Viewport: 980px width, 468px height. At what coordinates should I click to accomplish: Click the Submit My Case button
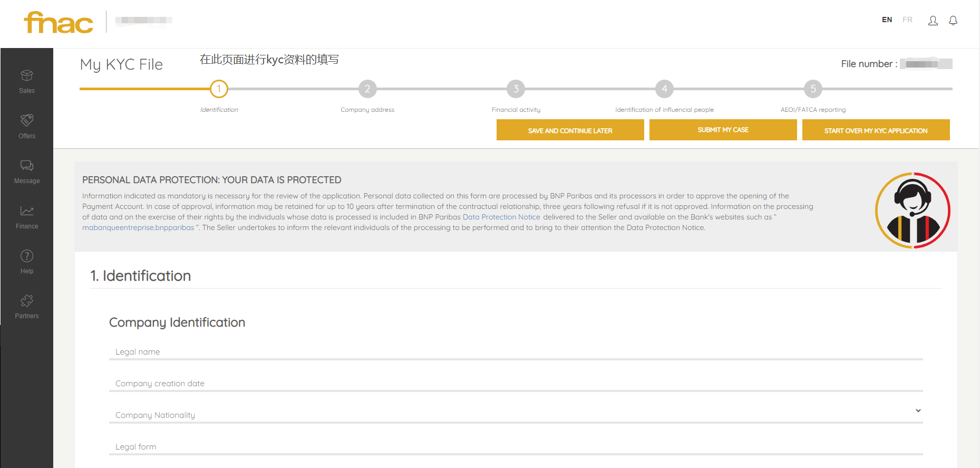point(723,130)
